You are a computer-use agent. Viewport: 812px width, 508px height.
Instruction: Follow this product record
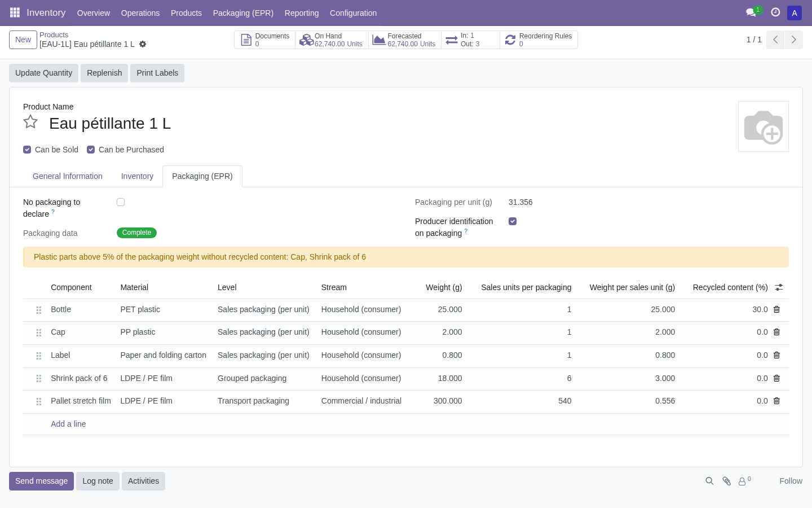pos(791,481)
